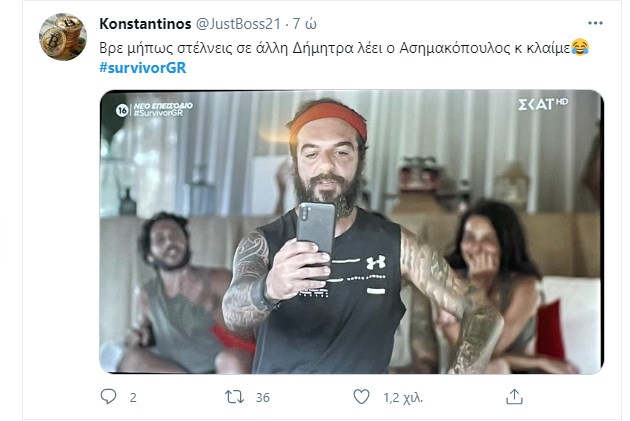The width and height of the screenshot is (630, 421).
Task: Retweet using the retweet arrows icon
Action: click(x=234, y=397)
